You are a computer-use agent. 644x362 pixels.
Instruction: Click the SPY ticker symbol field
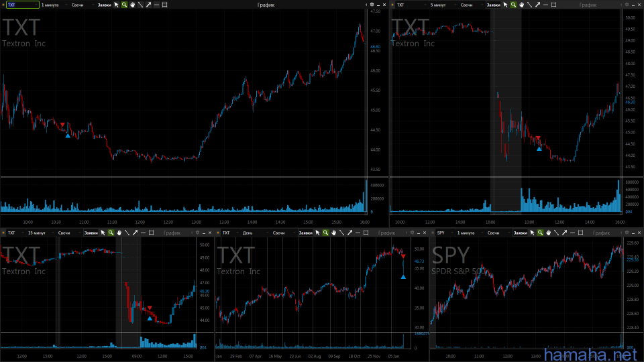pos(445,233)
